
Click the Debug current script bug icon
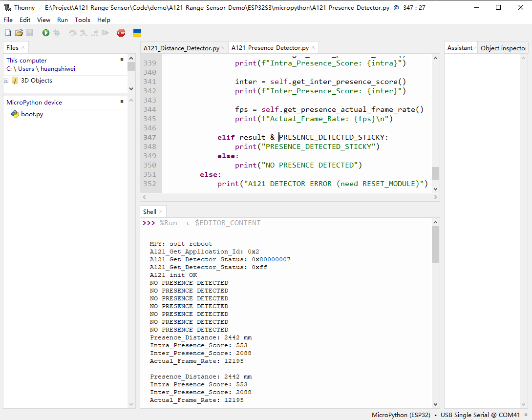57,33
